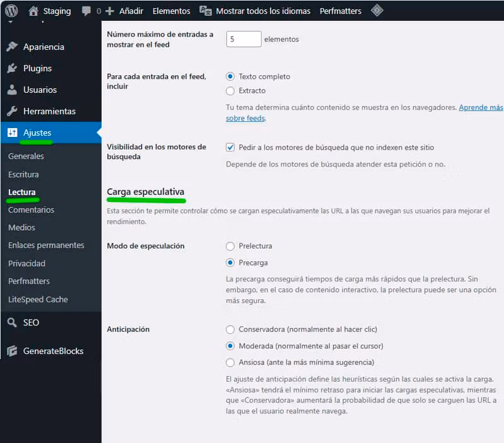Click the Plugins plug icon
This screenshot has width=504, height=443.
pos(12,68)
